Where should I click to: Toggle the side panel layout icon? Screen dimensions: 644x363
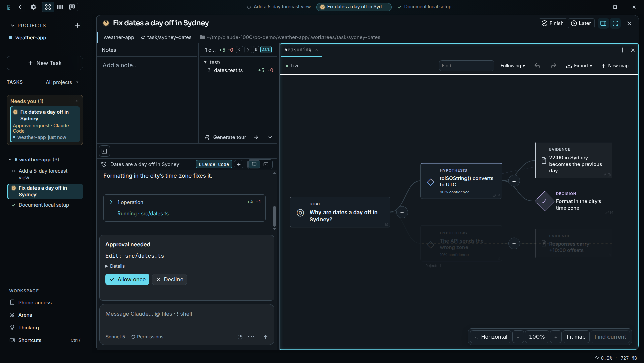point(603,23)
